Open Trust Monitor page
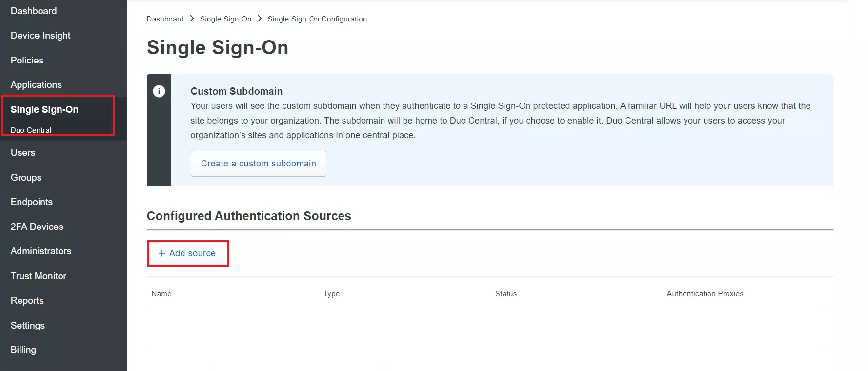 39,276
